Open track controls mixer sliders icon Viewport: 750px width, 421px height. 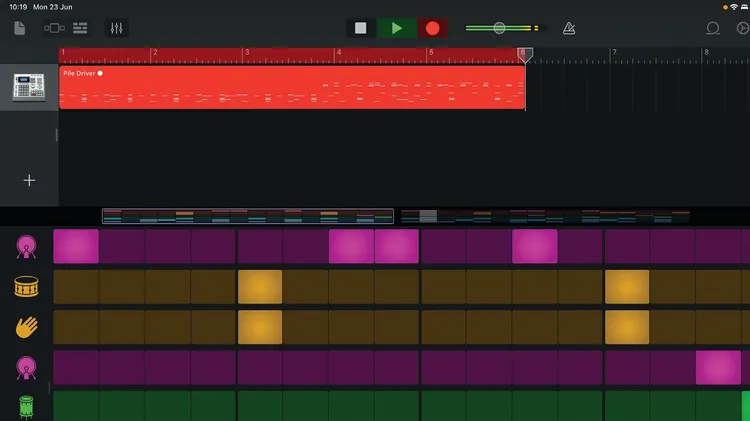coord(116,28)
